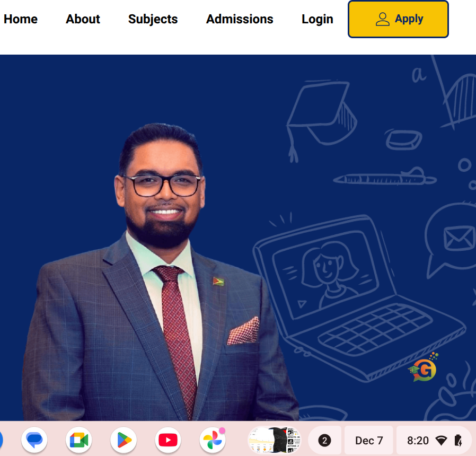
Task: Open the Admissions page
Action: coord(240,19)
